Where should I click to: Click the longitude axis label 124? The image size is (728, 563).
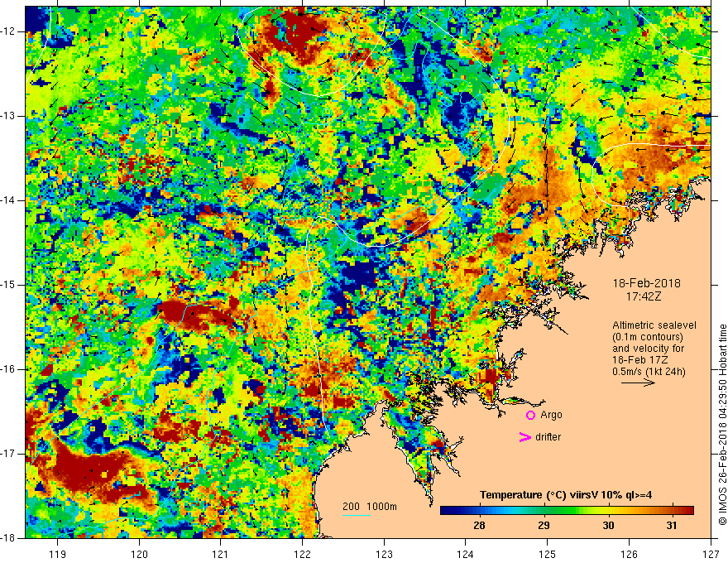[466, 554]
